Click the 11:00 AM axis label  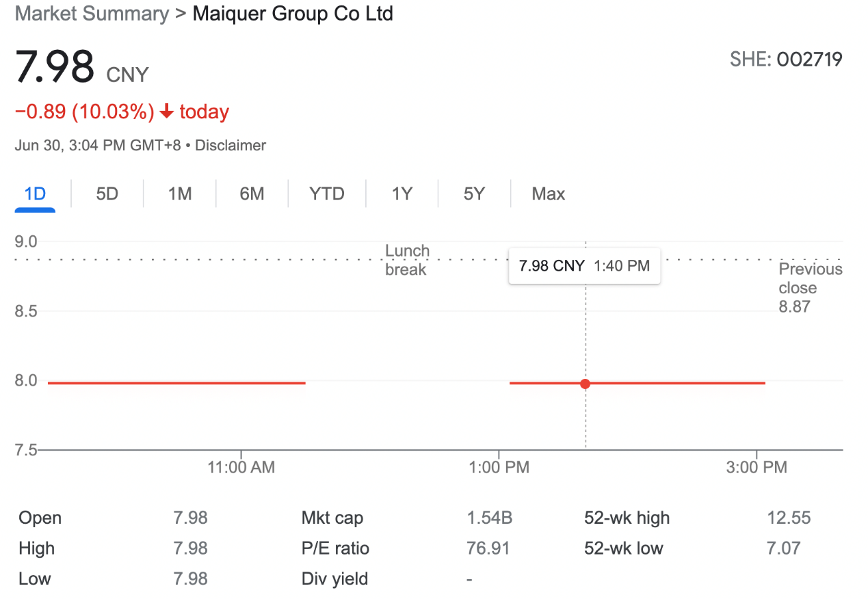pyautogui.click(x=241, y=468)
